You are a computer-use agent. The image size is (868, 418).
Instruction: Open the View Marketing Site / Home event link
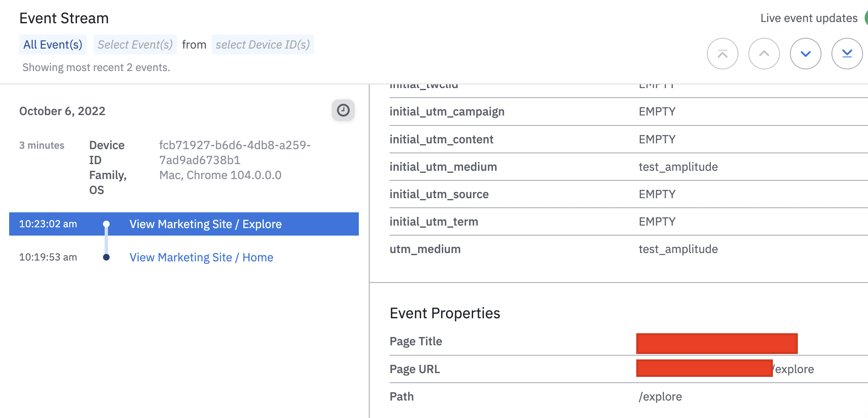click(201, 257)
